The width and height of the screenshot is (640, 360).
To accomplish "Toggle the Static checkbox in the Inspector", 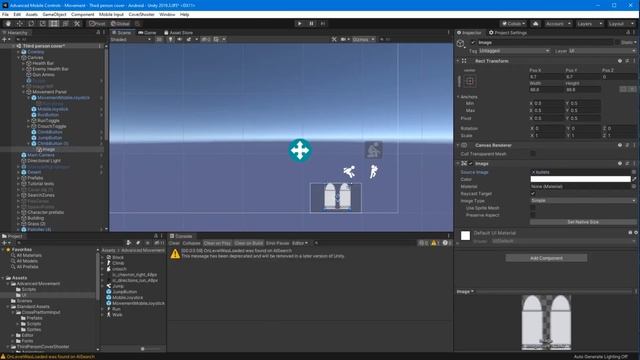I will coord(617,42).
